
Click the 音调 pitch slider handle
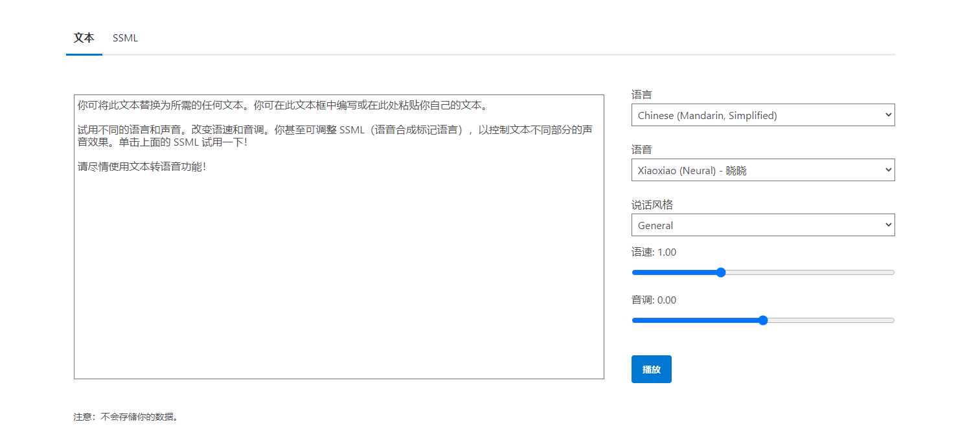763,320
